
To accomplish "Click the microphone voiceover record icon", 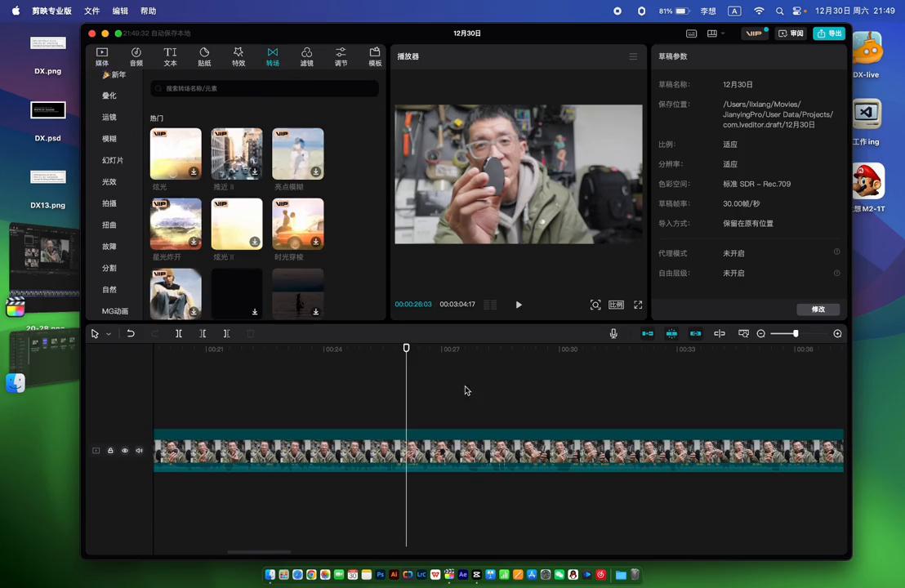I will pos(613,333).
